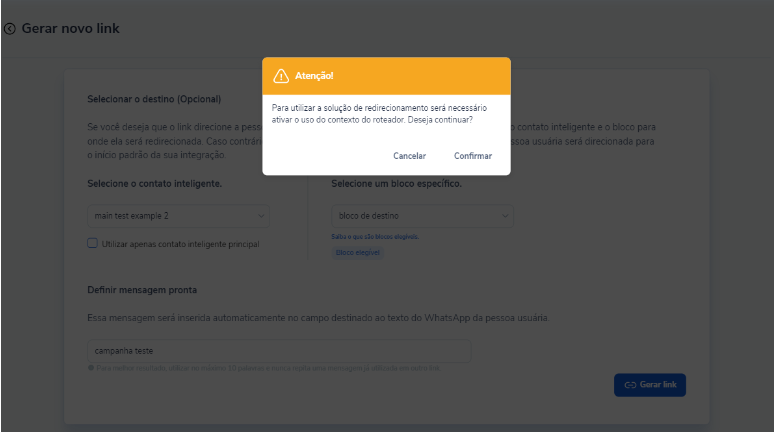This screenshot has width=774, height=432.
Task: Click the warning triangle icon in the dialog
Action: [281, 76]
